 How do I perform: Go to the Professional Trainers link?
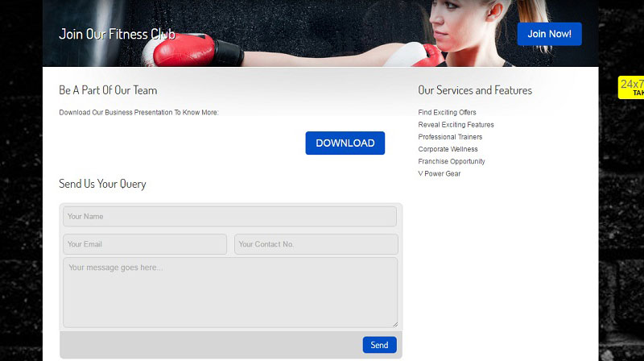(450, 137)
